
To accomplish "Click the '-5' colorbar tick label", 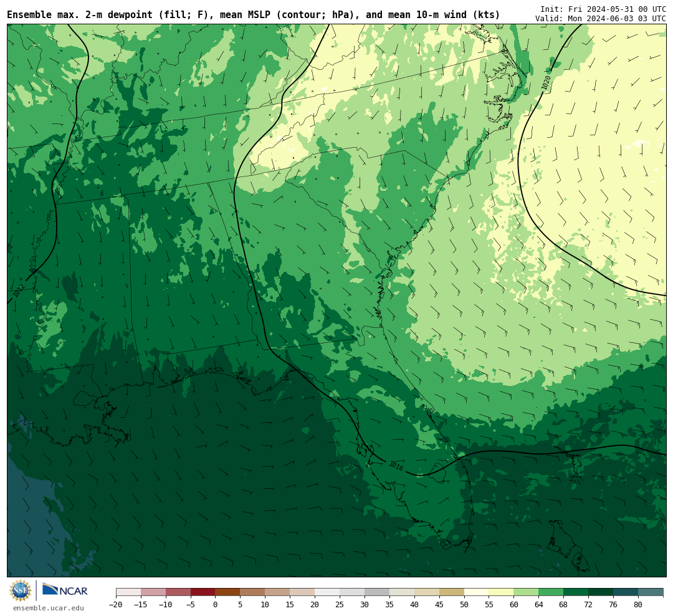I will click(191, 605).
